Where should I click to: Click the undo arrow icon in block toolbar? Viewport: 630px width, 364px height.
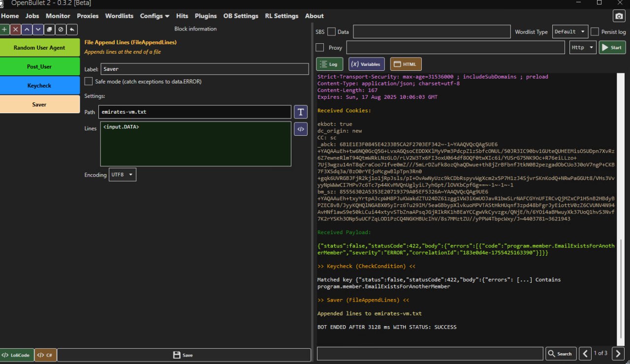(x=72, y=30)
